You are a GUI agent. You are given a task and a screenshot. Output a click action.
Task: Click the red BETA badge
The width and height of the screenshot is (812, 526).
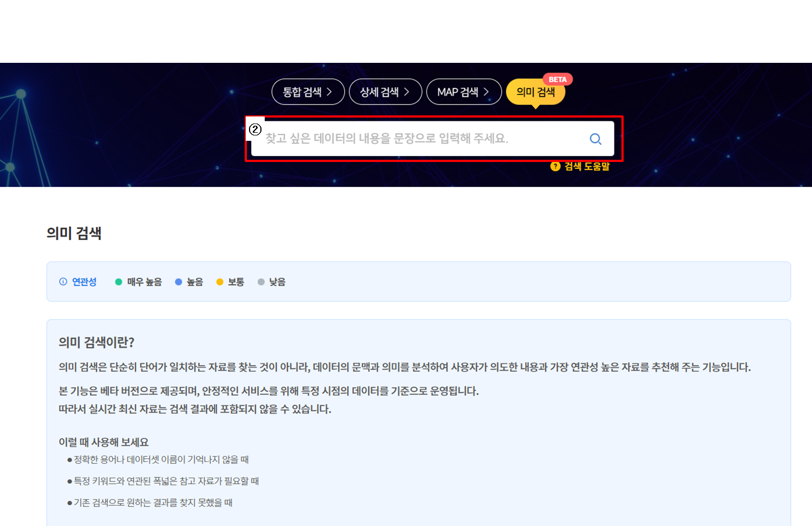[x=557, y=80]
